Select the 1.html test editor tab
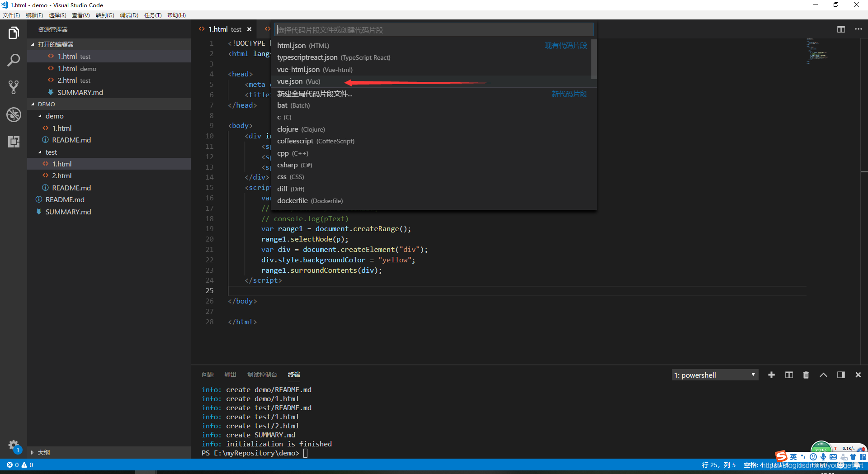868x474 pixels. [x=225, y=29]
